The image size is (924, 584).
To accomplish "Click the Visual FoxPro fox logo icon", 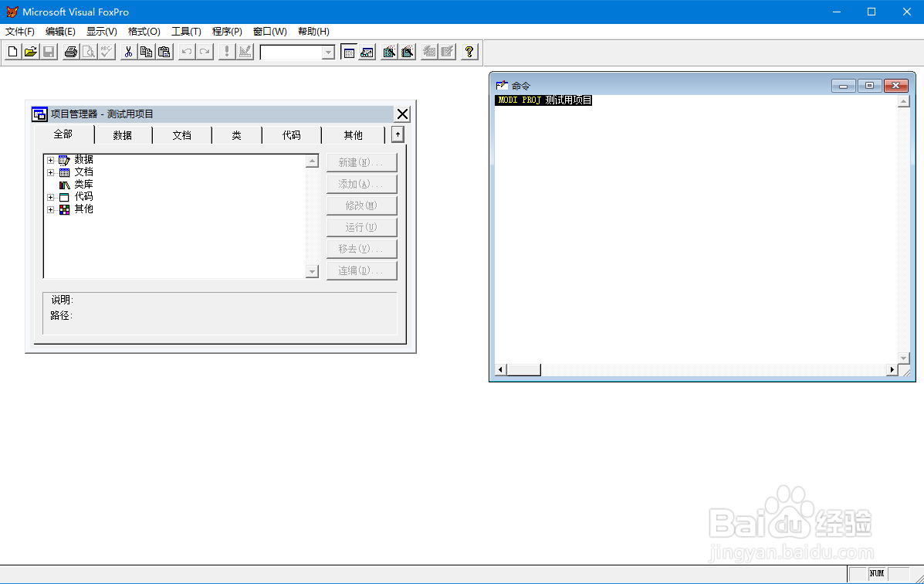I will coord(12,12).
